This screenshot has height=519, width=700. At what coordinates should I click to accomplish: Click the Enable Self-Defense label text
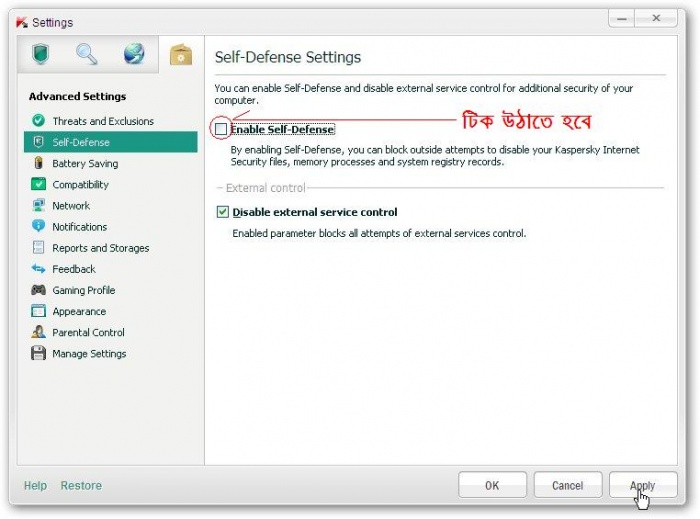click(x=283, y=129)
